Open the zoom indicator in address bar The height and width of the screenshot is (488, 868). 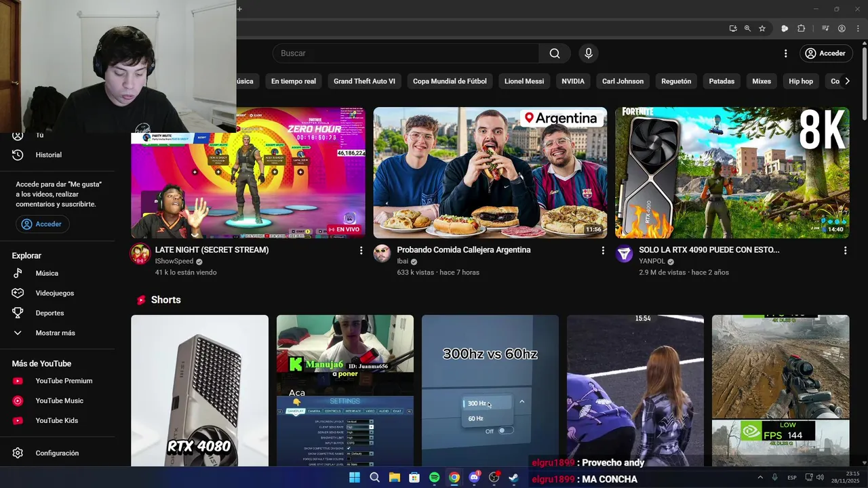pos(747,28)
